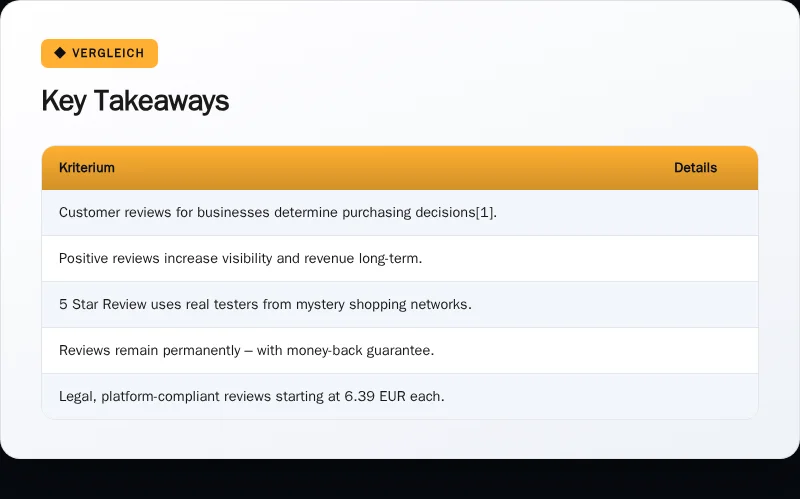Select row 'Customer reviews for businesses determine purchasing decisions'
The width and height of the screenshot is (800, 499).
tap(400, 213)
